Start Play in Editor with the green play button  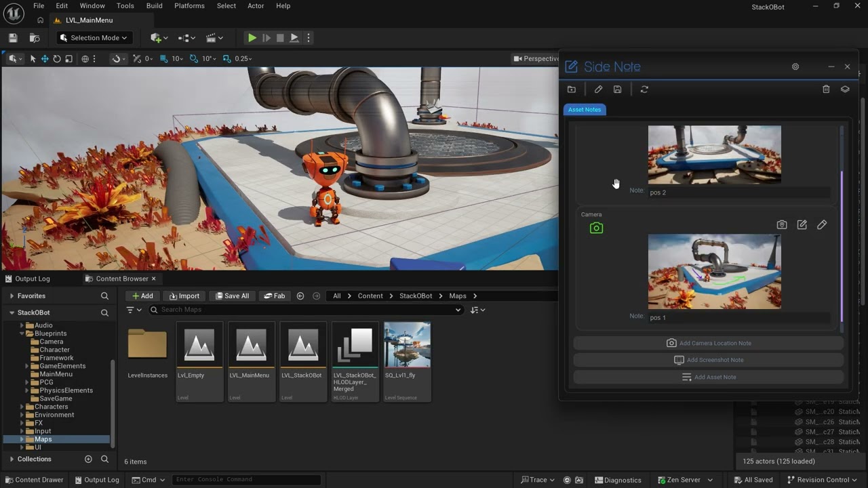pos(252,38)
